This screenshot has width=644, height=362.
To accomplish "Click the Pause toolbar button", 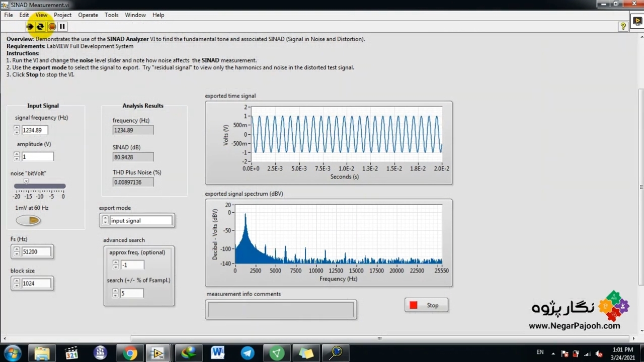I will click(x=62, y=27).
